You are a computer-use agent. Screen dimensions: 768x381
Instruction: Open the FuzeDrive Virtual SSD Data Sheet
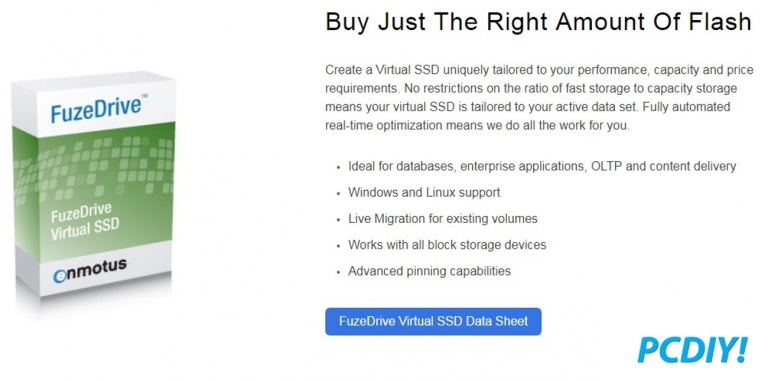point(433,321)
